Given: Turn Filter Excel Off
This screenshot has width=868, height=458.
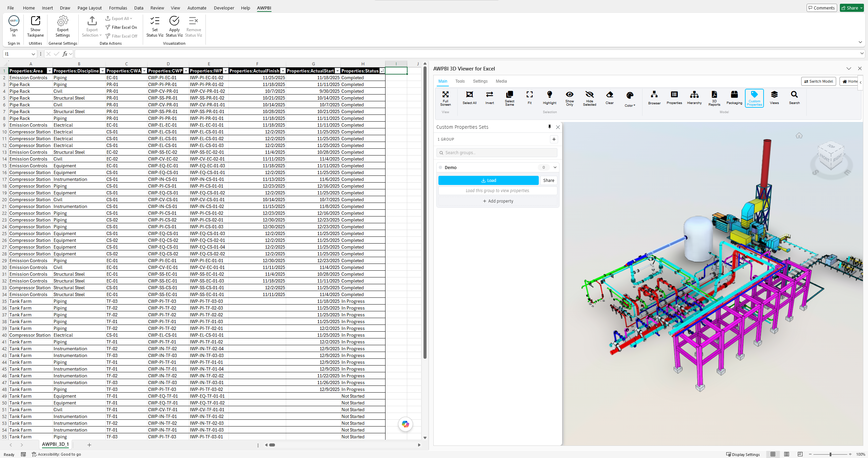Looking at the screenshot, I should tap(121, 36).
